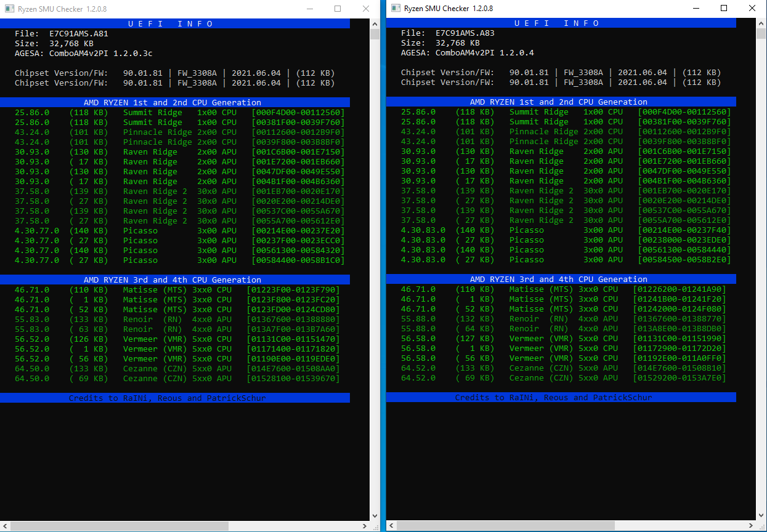Maximize the right Ryzen SMU Checker window
Viewport: 767px width, 532px height.
click(x=724, y=9)
